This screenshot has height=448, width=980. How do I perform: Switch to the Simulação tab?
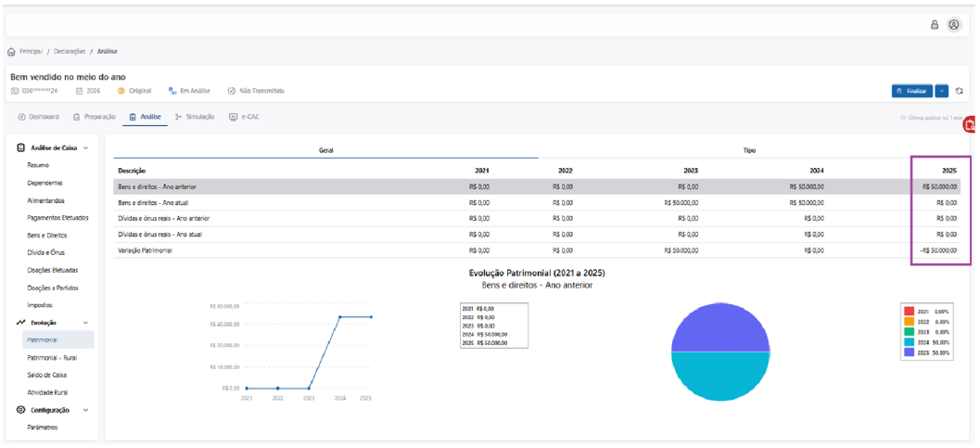[x=195, y=117]
